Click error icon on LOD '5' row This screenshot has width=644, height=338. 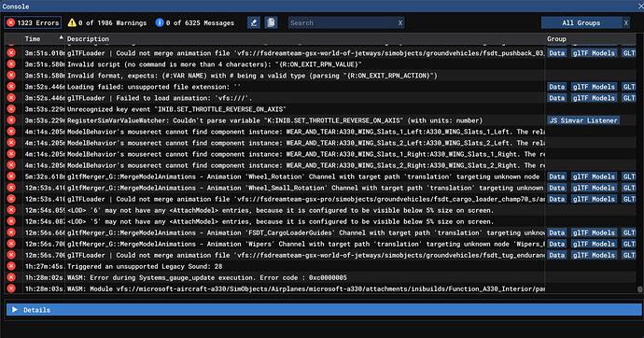(x=11, y=221)
